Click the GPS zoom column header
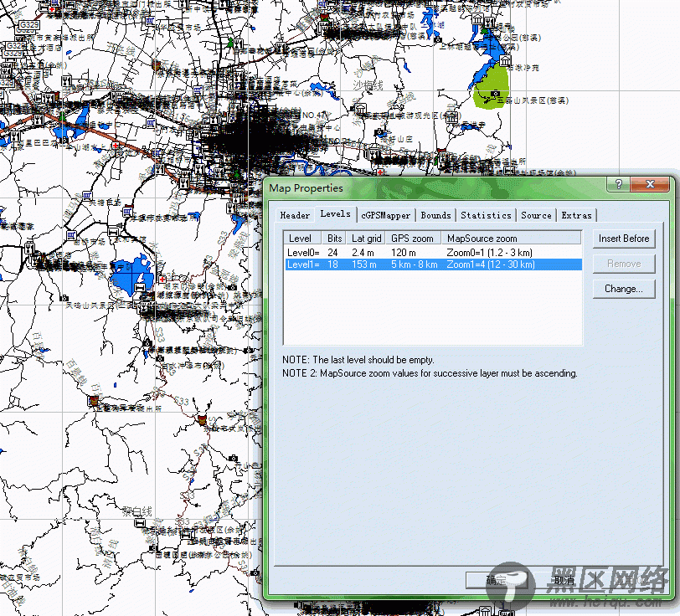The height and width of the screenshot is (616, 680). pyautogui.click(x=412, y=238)
